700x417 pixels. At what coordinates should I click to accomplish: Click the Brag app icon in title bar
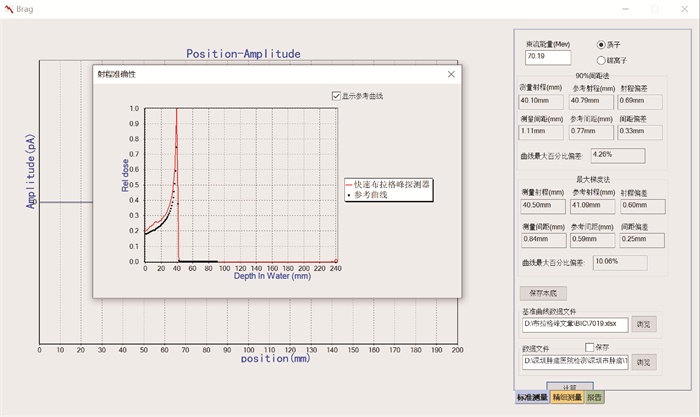point(8,9)
